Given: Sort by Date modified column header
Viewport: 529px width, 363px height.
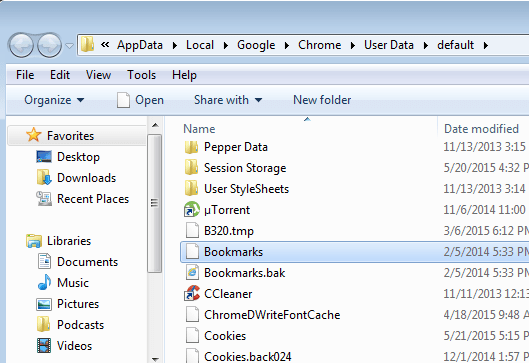Looking at the screenshot, I should 481,129.
